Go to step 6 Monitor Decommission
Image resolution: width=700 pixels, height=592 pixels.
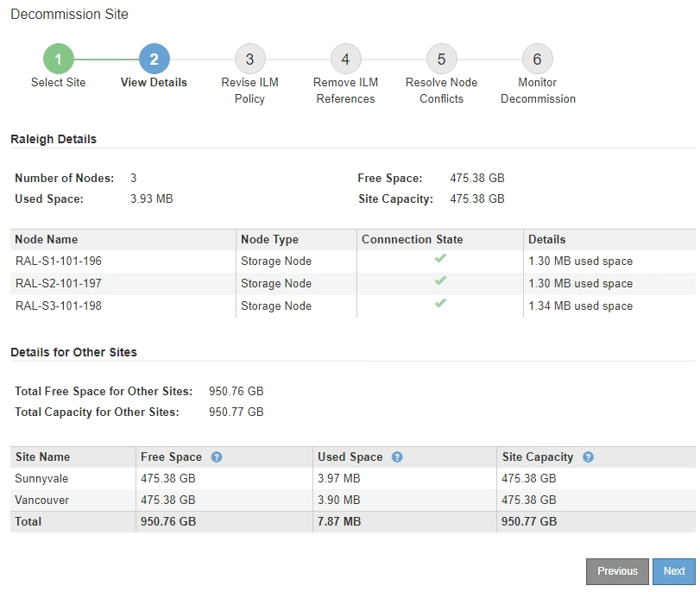(x=537, y=60)
